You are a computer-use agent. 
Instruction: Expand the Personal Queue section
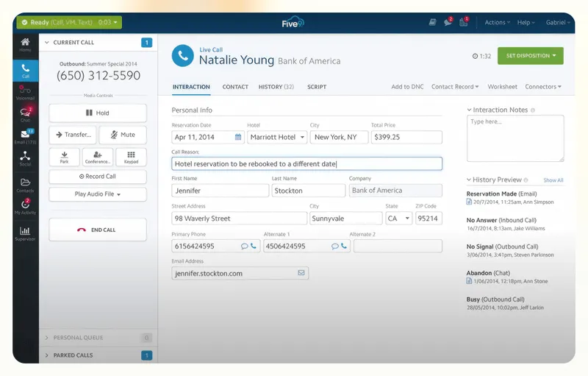pos(47,338)
